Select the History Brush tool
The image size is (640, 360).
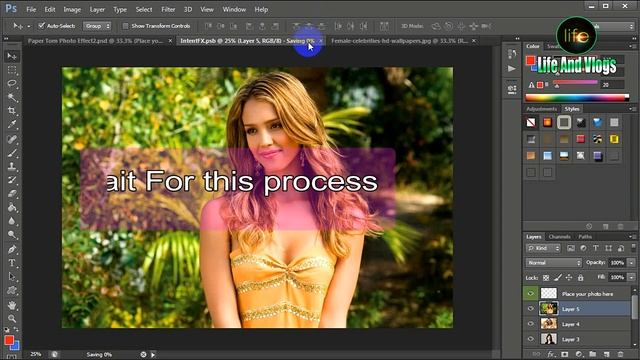pyautogui.click(x=12, y=180)
